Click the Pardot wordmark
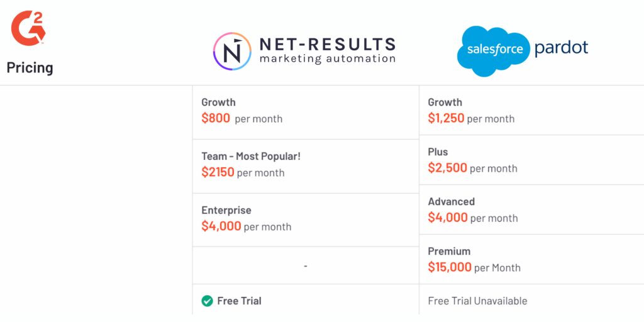This screenshot has width=644, height=322. pos(561,48)
